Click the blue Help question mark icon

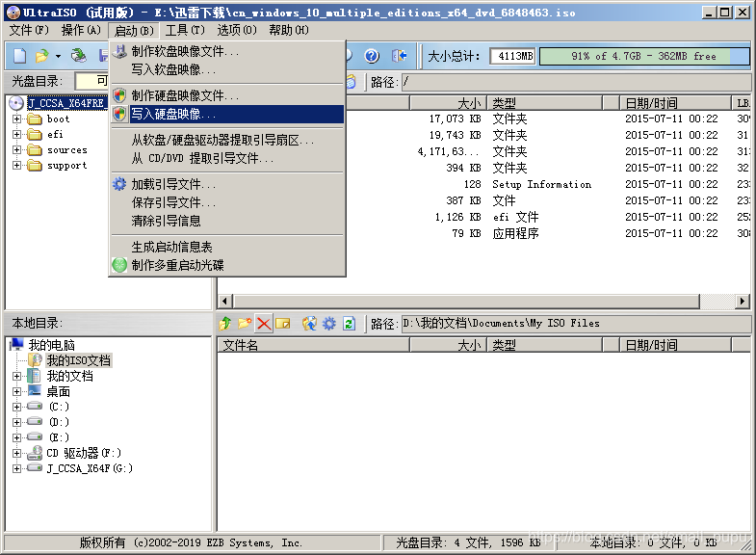pyautogui.click(x=371, y=56)
